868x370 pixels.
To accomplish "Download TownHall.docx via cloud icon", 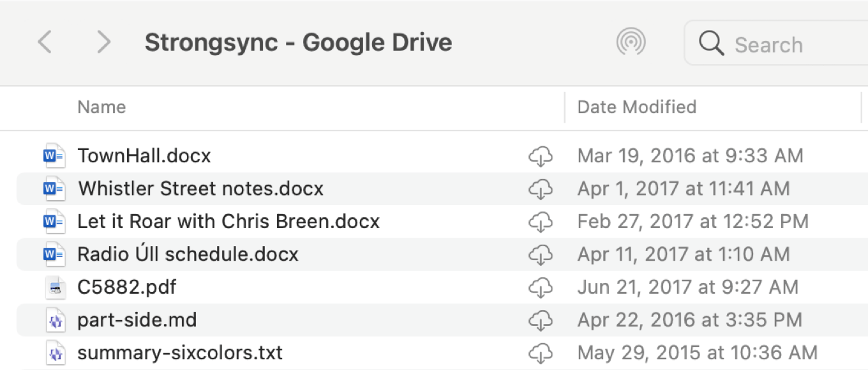I will tap(540, 156).
